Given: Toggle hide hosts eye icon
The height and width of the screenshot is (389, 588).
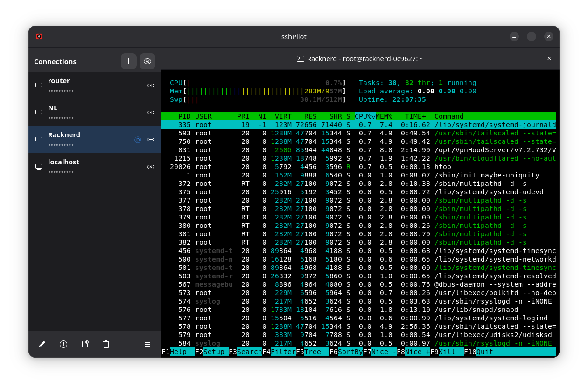Looking at the screenshot, I should tap(147, 61).
